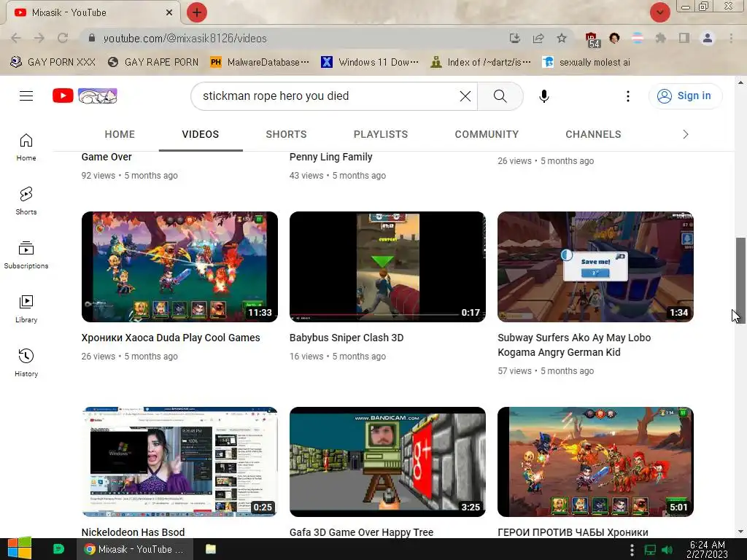Viewport: 747px width, 560px height.
Task: Show more channel tabs with right chevron
Action: [x=686, y=134]
